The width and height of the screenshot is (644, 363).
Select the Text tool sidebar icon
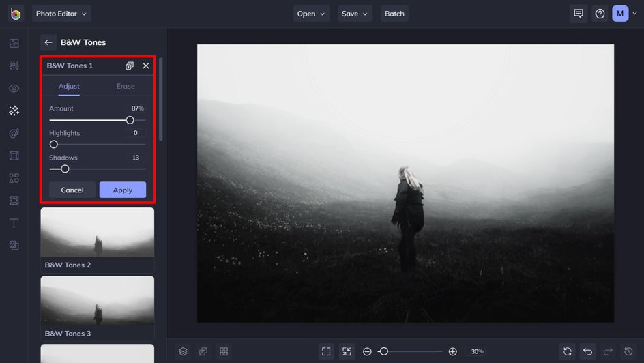point(14,223)
